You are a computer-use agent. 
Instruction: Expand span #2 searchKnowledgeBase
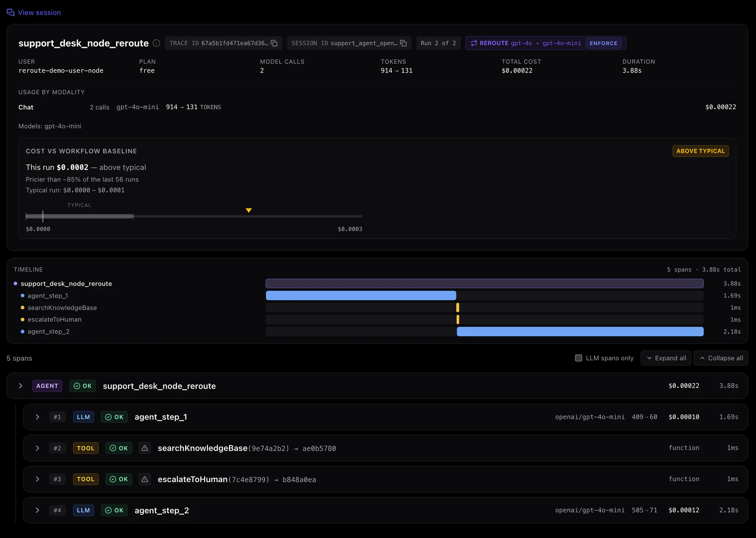pyautogui.click(x=37, y=448)
